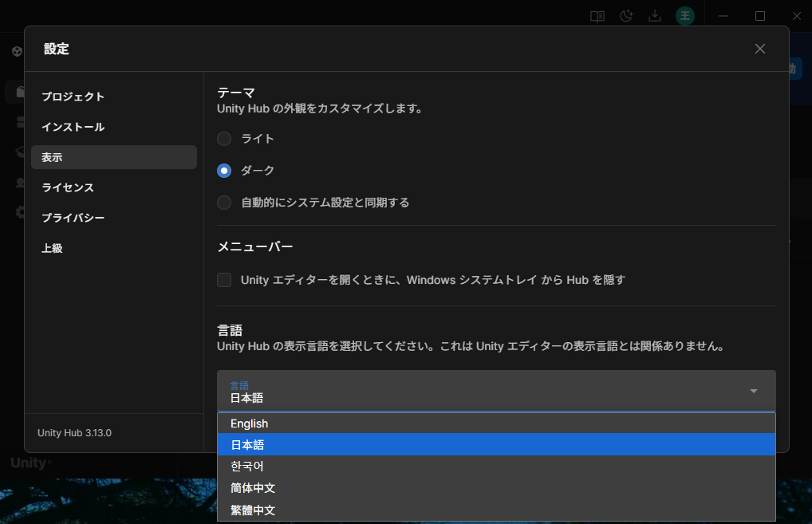
Task: Toggle the Hub を隠す system tray checkbox
Action: tap(224, 280)
